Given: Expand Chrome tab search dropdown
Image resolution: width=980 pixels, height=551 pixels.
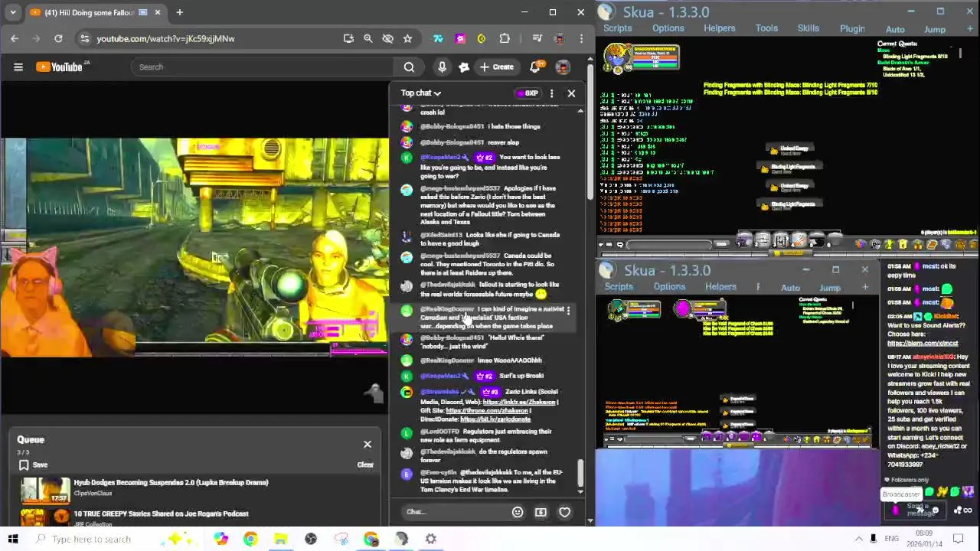Looking at the screenshot, I should point(12,12).
